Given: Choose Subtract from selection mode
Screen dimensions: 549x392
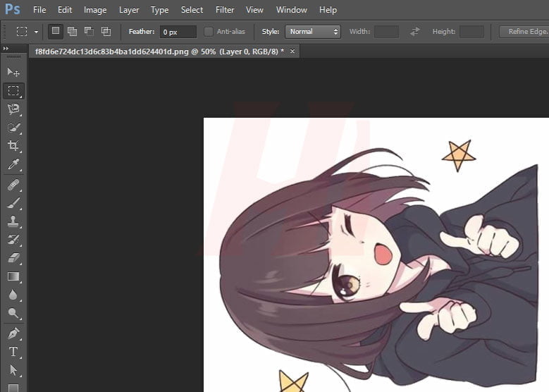Looking at the screenshot, I should point(89,31).
